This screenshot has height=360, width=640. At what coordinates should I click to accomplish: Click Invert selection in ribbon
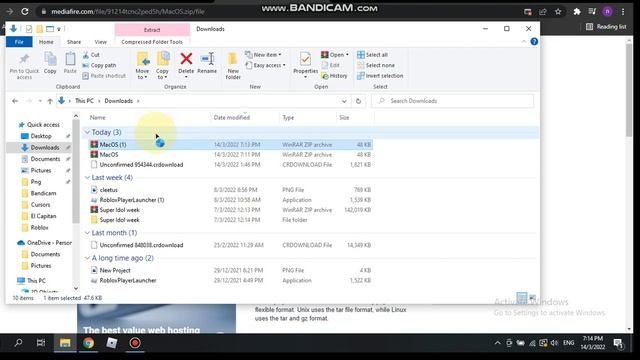[x=380, y=76]
